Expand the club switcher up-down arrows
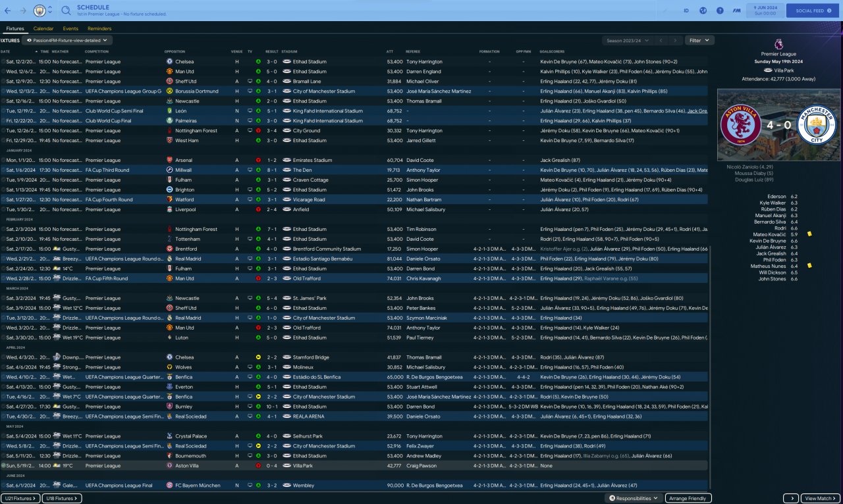The width and height of the screenshot is (843, 504). tap(50, 11)
